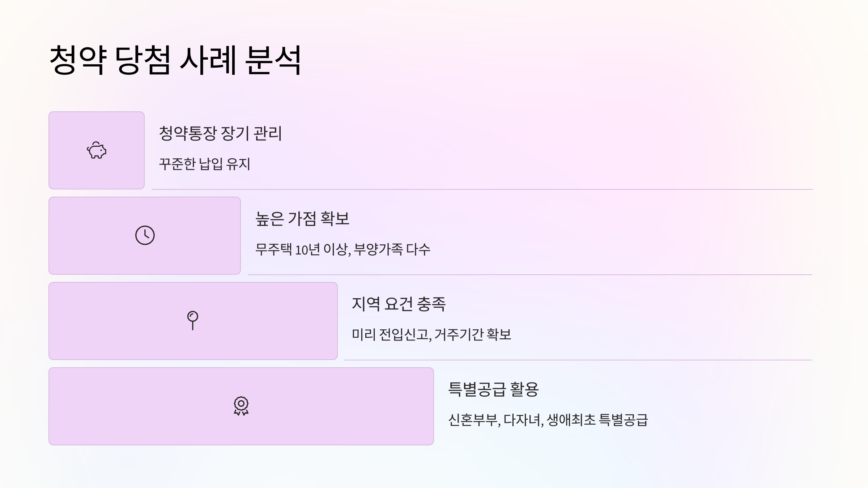Click the text 무주택 10년 이상, 부양가족 다수

click(343, 249)
